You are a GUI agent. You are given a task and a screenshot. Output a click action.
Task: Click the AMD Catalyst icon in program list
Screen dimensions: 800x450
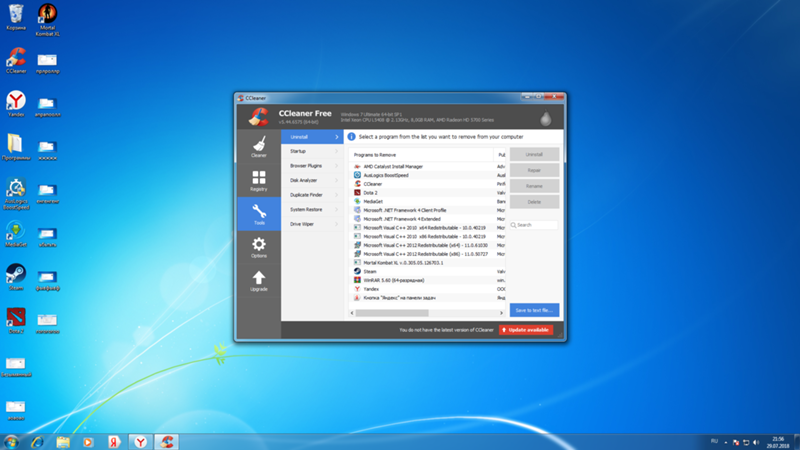pos(357,166)
